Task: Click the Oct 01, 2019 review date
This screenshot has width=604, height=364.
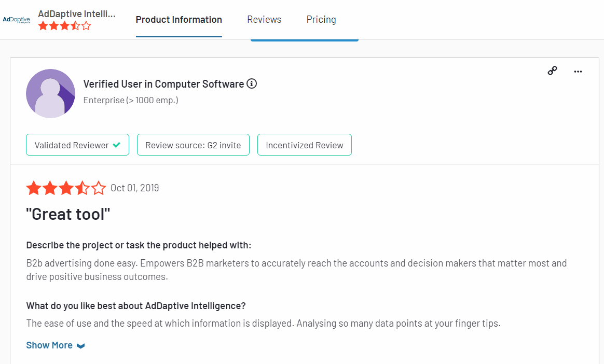Action: tap(135, 188)
